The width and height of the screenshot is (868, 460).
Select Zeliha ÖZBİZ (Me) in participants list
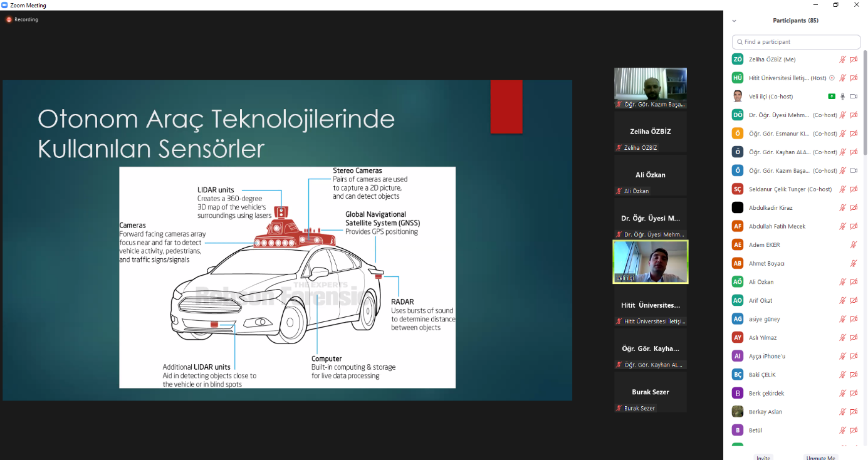[793, 60]
